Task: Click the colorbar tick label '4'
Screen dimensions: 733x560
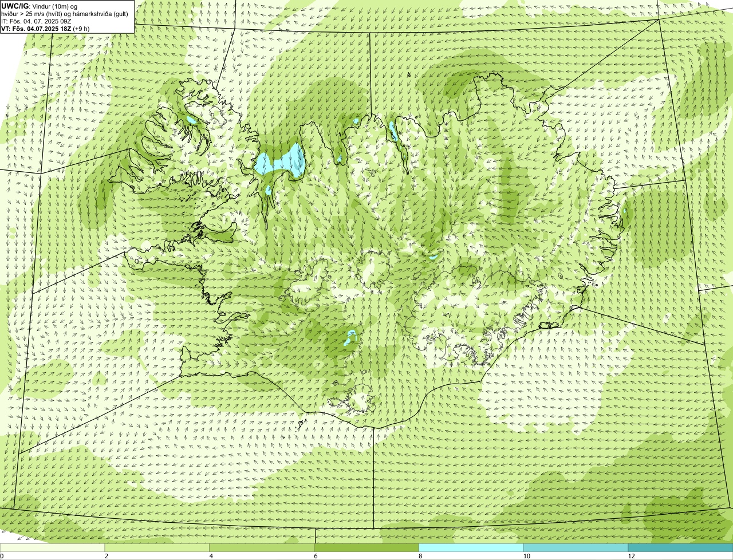Action: coord(211,556)
